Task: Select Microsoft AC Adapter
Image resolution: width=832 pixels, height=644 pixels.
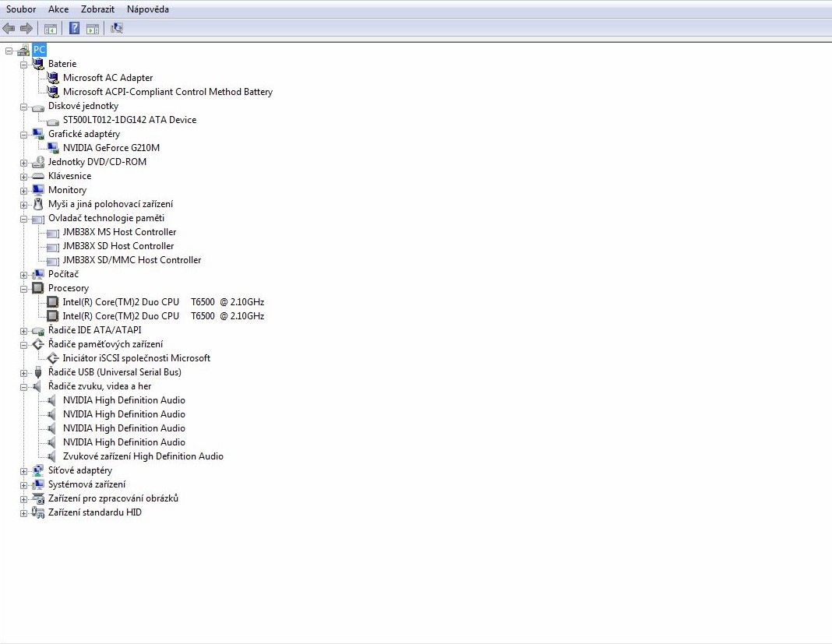Action: tap(108, 77)
